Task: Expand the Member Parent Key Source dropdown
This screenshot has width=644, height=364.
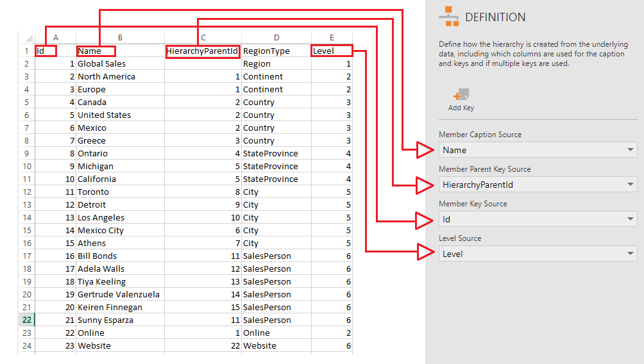Action: point(630,185)
